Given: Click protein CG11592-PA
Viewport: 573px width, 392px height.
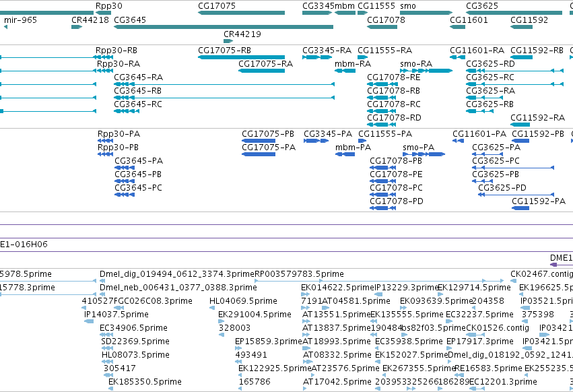Looking at the screenshot, I should click(x=539, y=201).
